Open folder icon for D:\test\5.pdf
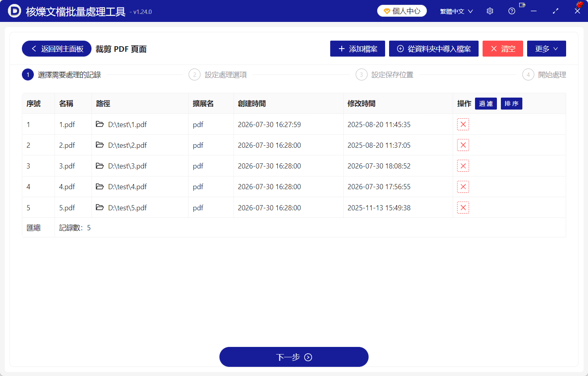 [100, 208]
